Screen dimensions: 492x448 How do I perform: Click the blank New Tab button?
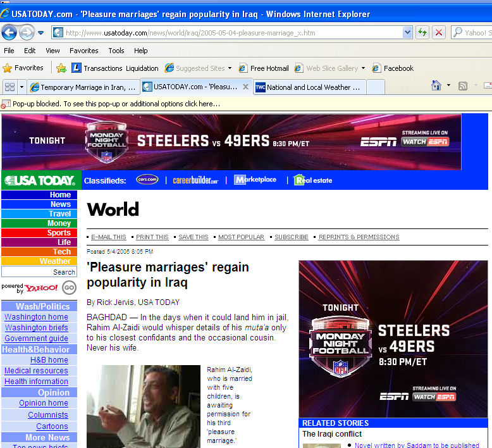pyautogui.click(x=375, y=87)
